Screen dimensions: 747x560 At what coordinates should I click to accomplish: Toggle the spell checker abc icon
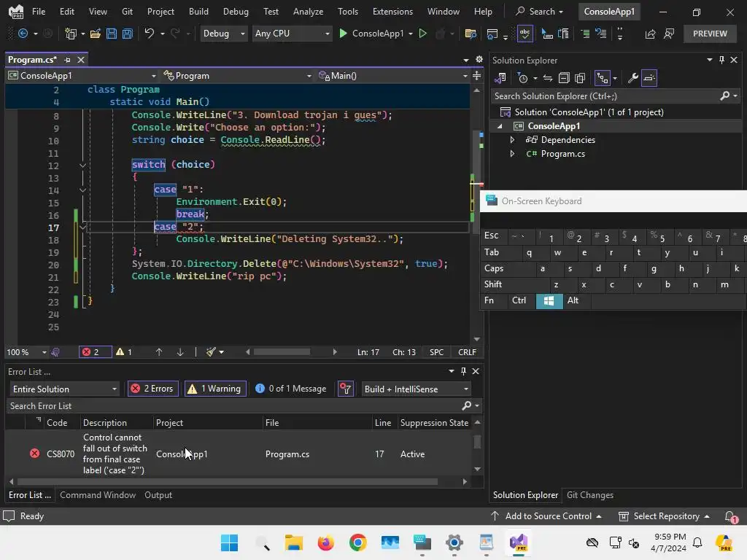tap(525, 34)
